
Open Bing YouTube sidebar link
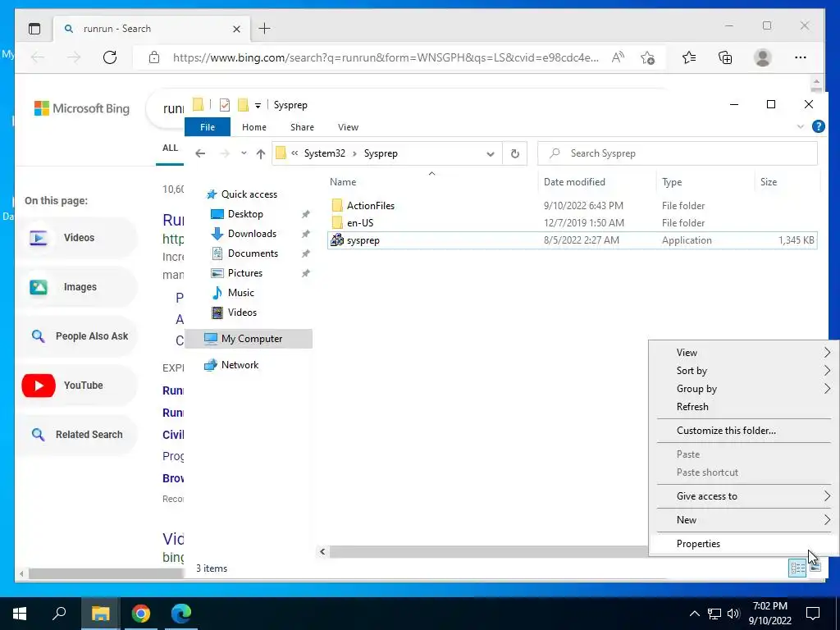(76, 386)
